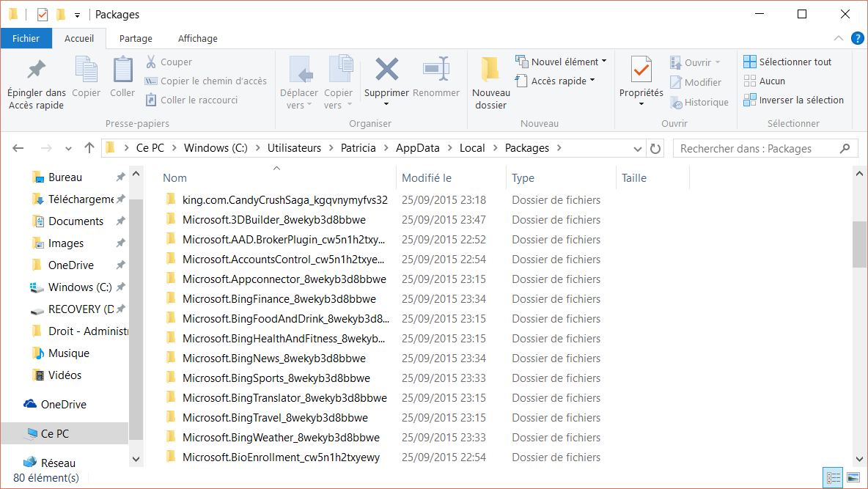Select the Microsoft.3DBuilder_8wekyb3d8bbwe folder

coord(274,220)
